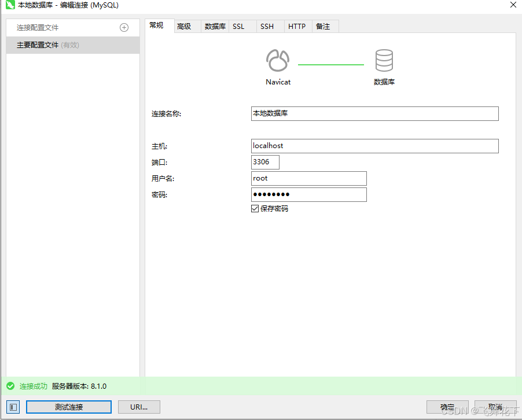Viewport: 522px width, 420px height.
Task: Focus the port field showing 3306
Action: pos(265,162)
